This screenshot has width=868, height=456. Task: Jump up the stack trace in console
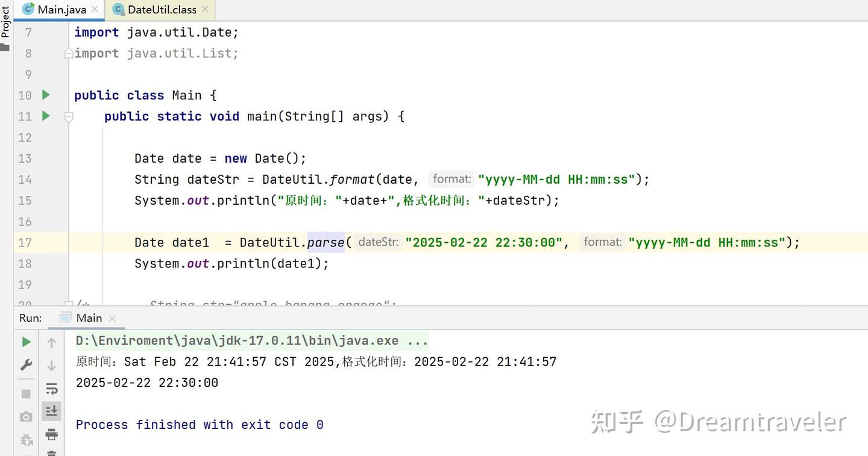pos(52,342)
